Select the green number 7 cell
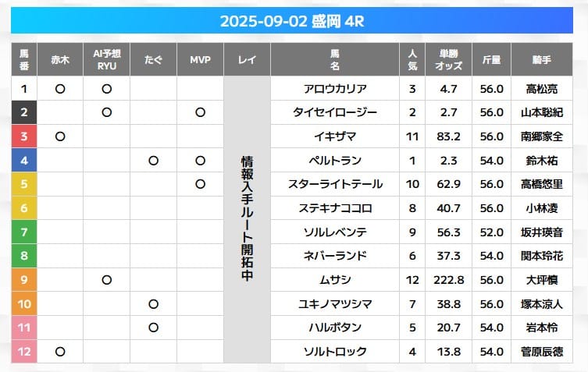 click(24, 232)
